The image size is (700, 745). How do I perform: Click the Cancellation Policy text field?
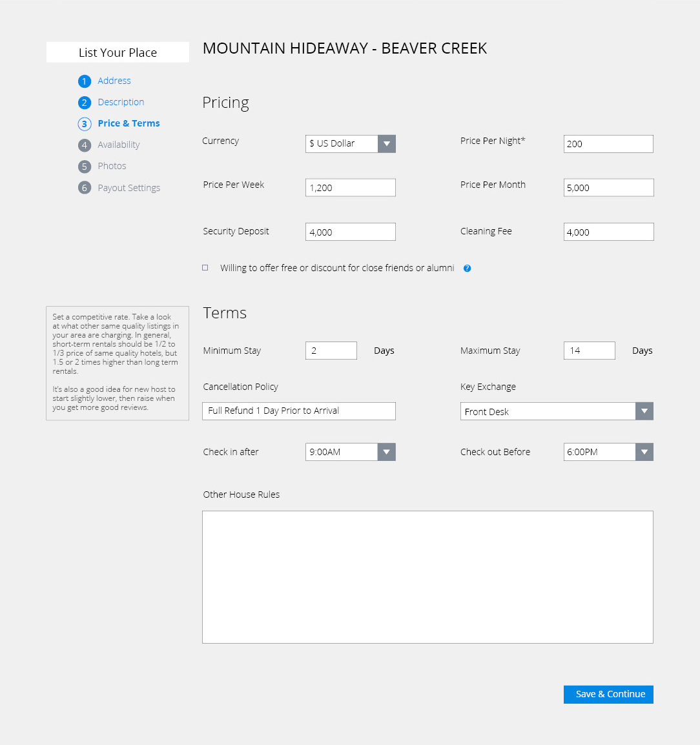click(299, 411)
